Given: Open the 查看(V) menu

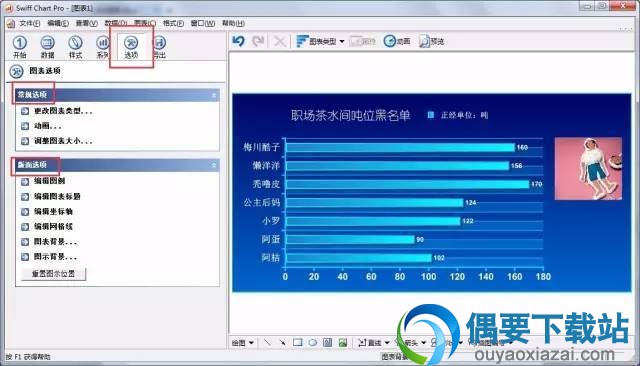Looking at the screenshot, I should (x=87, y=23).
